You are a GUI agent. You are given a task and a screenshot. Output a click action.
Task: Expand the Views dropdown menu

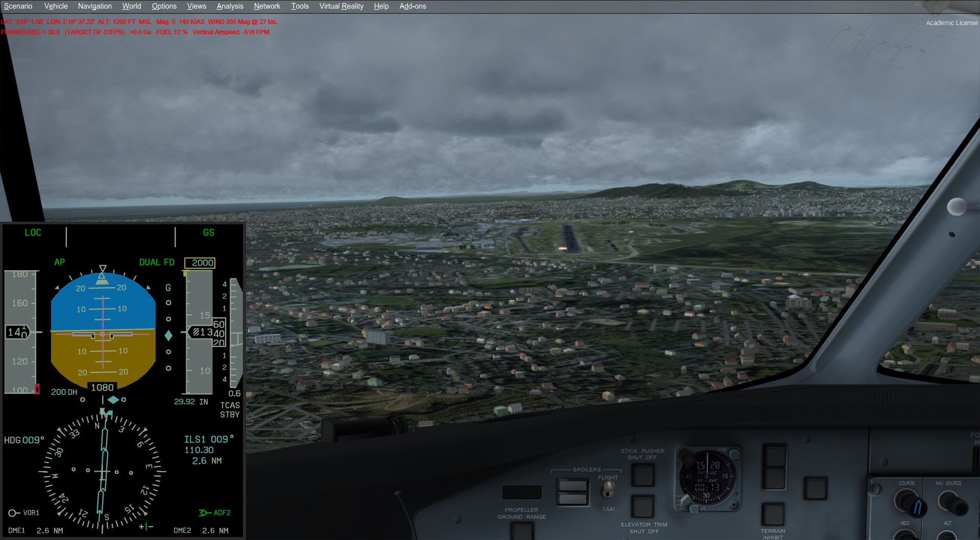click(x=197, y=6)
